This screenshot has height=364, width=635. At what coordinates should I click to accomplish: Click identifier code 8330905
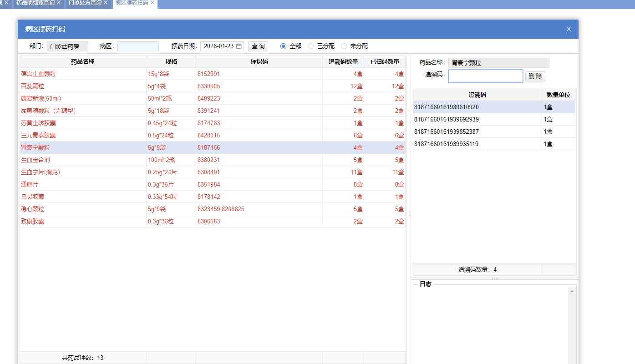click(x=208, y=86)
